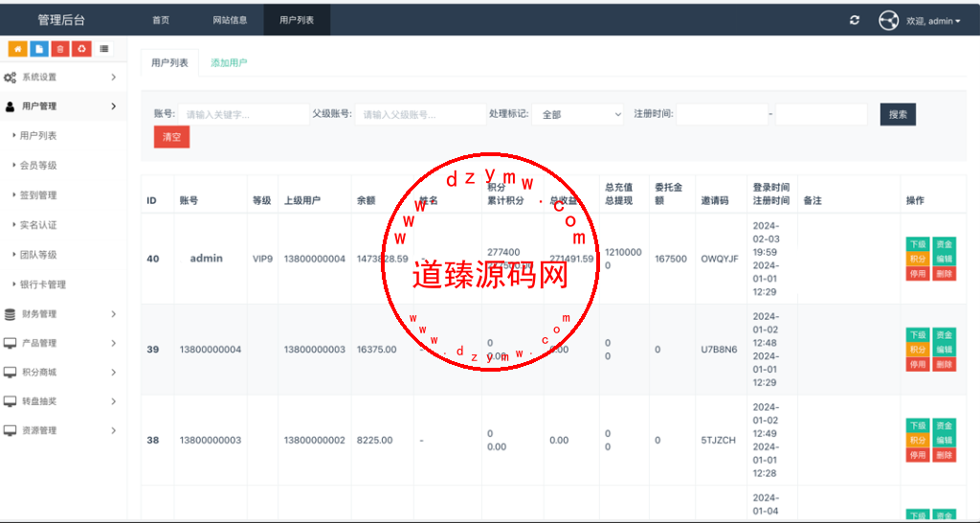
Task: Expand 系统设置 using its chevron arrow
Action: click(113, 78)
